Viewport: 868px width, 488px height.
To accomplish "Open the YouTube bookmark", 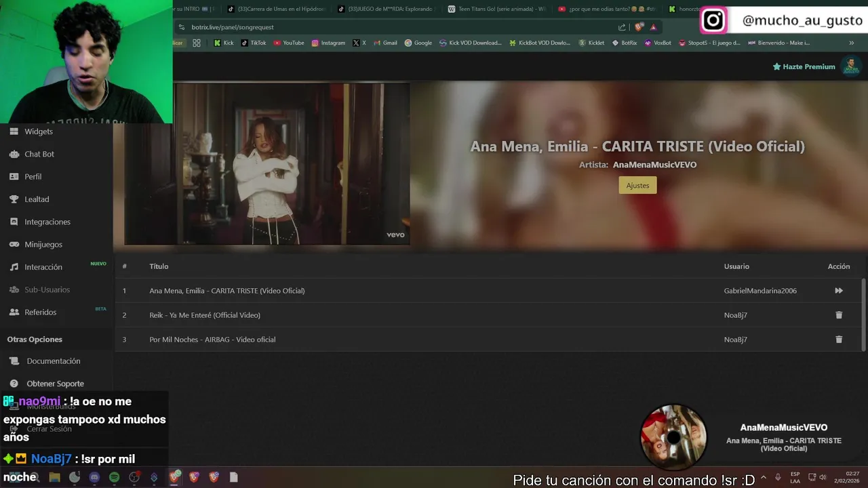I will (289, 43).
